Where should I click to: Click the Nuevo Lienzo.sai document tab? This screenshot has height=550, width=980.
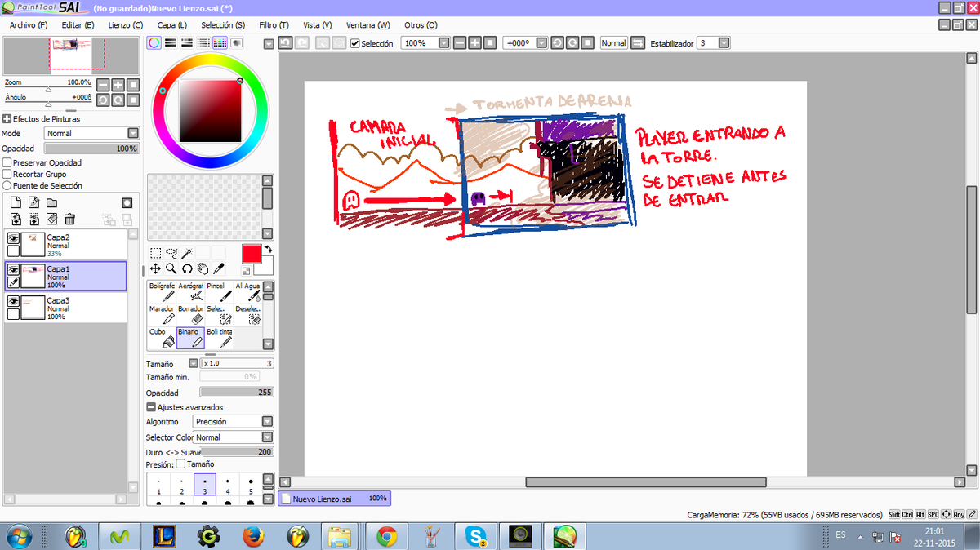[333, 498]
